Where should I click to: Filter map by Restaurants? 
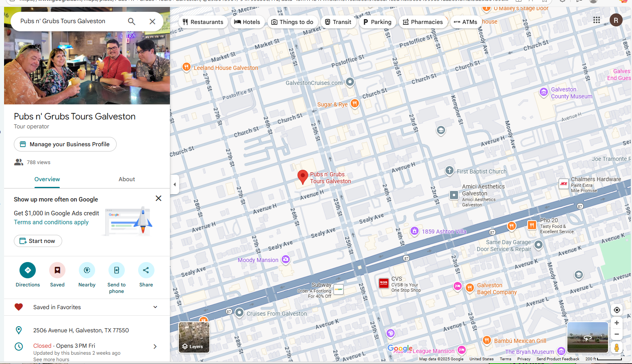(x=203, y=22)
